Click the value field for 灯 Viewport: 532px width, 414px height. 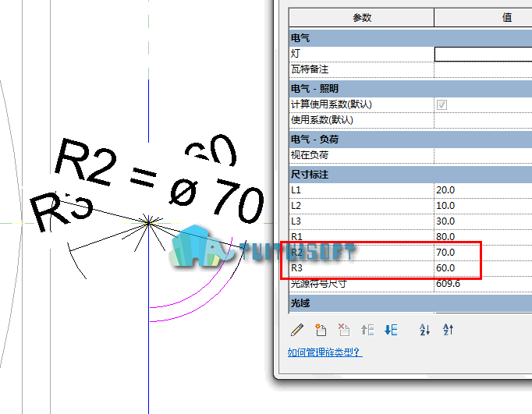483,55
